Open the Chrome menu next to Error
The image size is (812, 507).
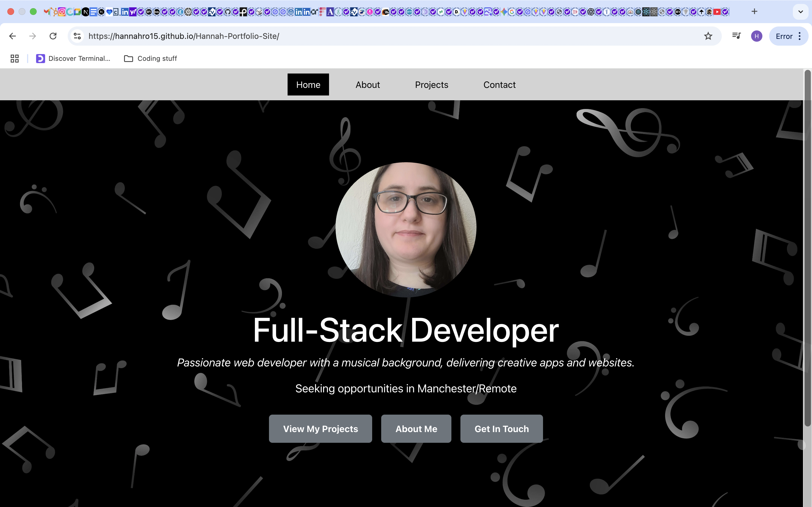800,36
